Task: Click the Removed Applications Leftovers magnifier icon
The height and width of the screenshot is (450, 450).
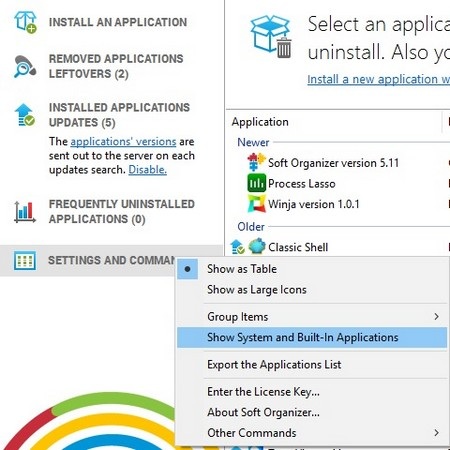Action: 25,66
